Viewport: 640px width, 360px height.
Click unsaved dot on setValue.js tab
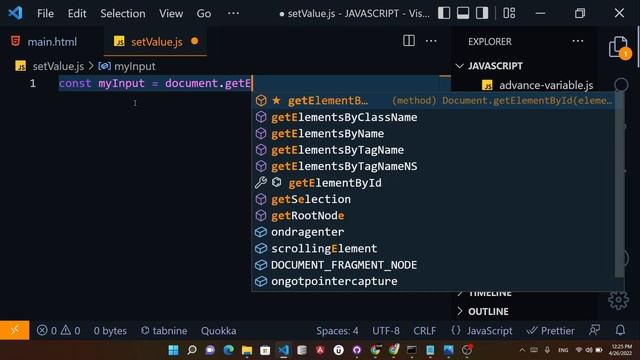point(195,41)
